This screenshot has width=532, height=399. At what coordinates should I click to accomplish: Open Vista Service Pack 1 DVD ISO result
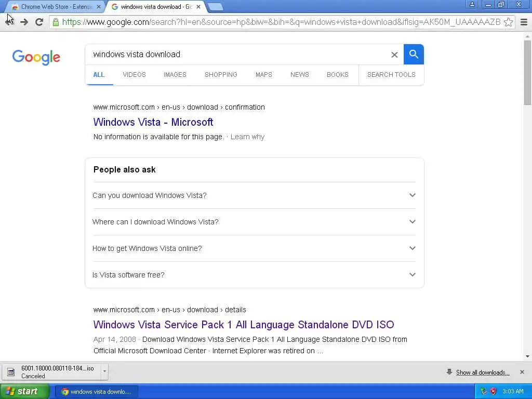click(x=244, y=325)
